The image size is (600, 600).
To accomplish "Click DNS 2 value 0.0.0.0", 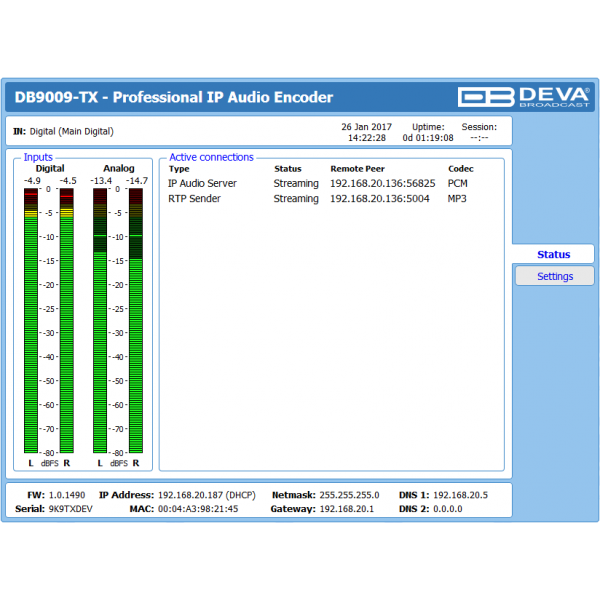I will [x=448, y=509].
